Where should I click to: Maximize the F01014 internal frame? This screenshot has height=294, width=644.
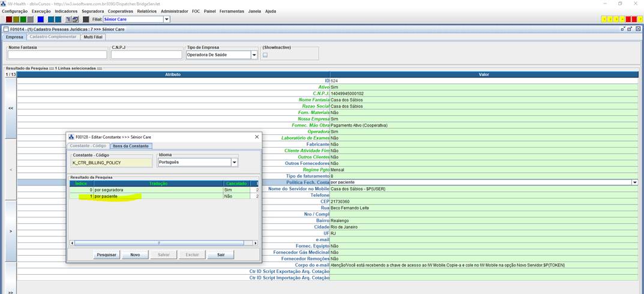pyautogui.click(x=630, y=28)
